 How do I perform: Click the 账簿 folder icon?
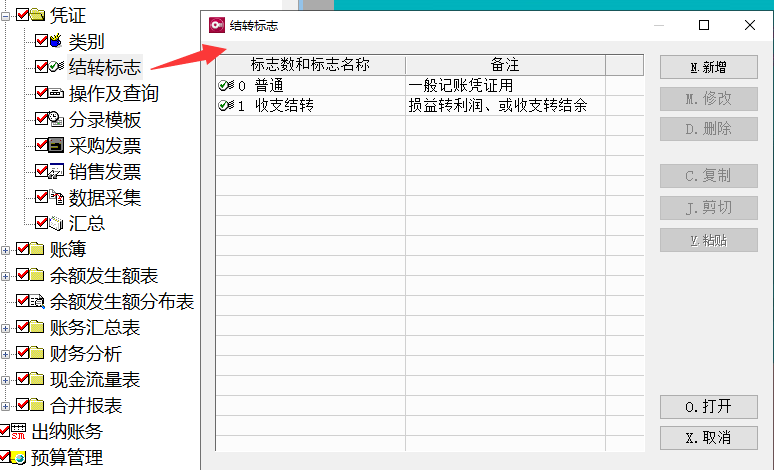[x=37, y=248]
